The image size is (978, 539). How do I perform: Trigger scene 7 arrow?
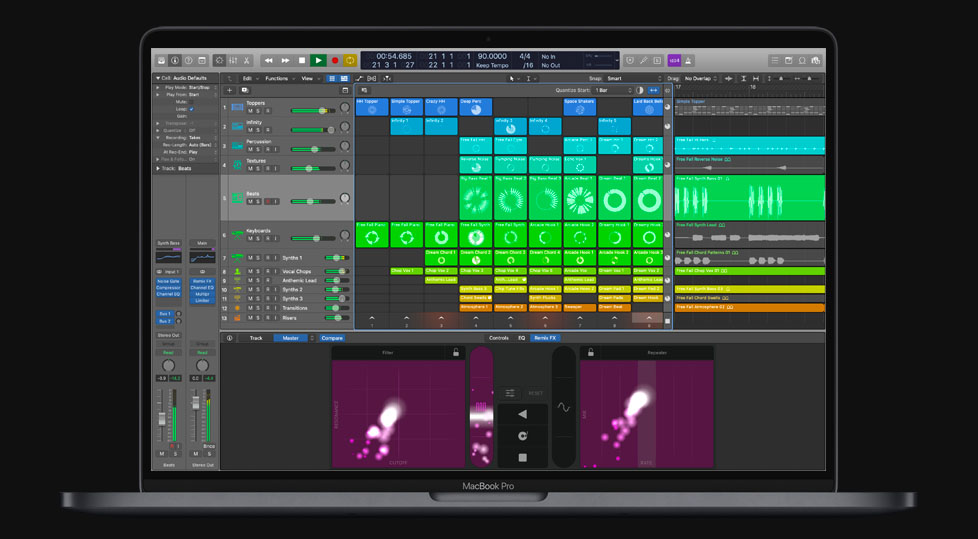click(x=580, y=319)
